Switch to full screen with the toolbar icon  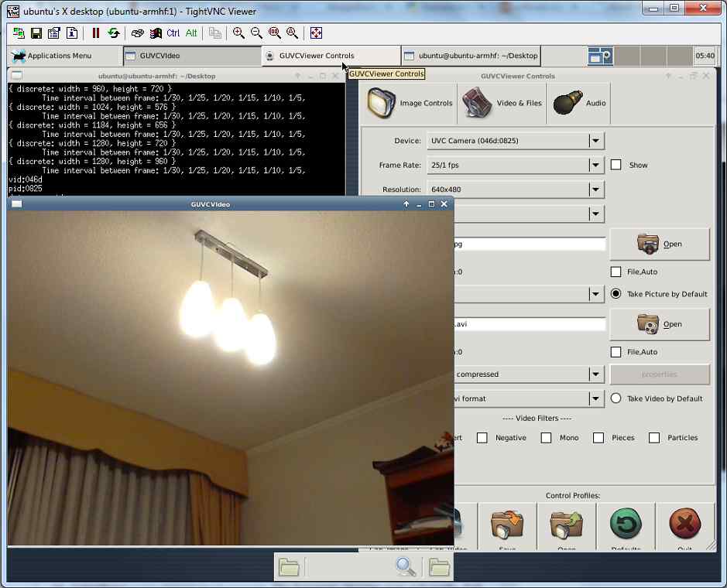point(316,33)
